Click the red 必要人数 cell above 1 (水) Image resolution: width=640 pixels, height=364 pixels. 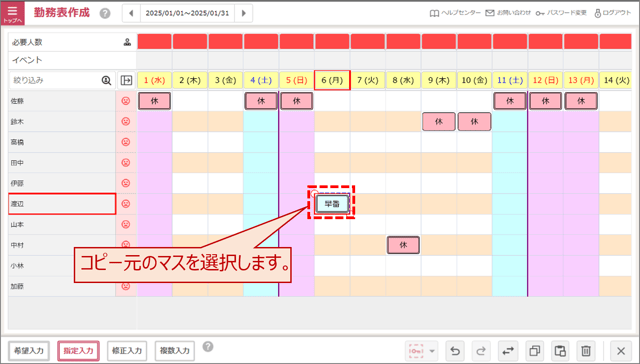point(154,42)
